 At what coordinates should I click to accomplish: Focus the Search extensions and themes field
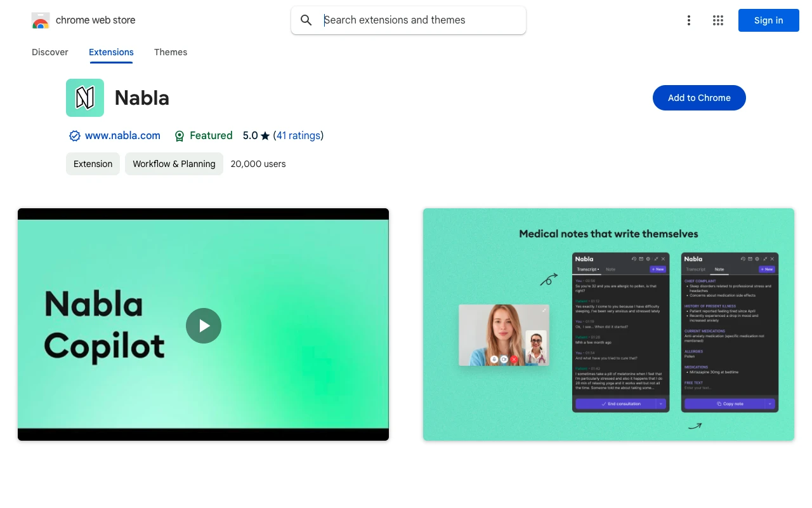coord(419,20)
